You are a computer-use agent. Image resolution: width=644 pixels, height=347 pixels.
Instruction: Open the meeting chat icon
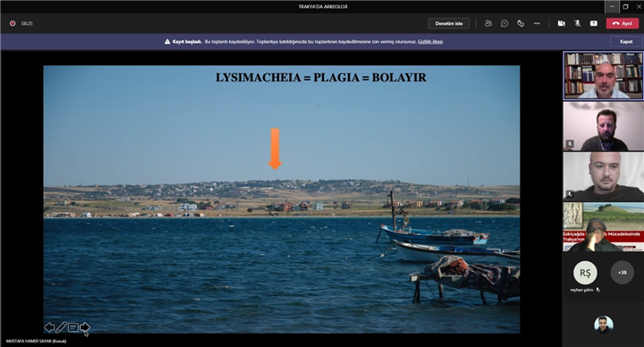[x=504, y=23]
